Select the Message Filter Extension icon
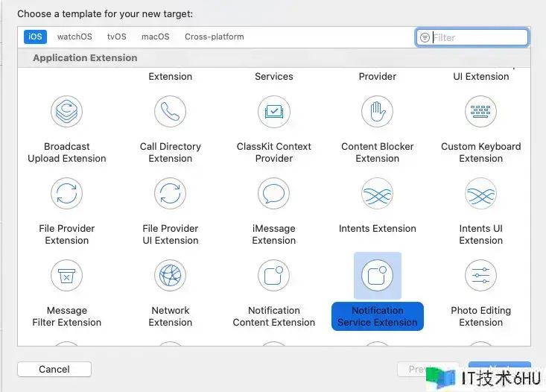 (x=66, y=276)
